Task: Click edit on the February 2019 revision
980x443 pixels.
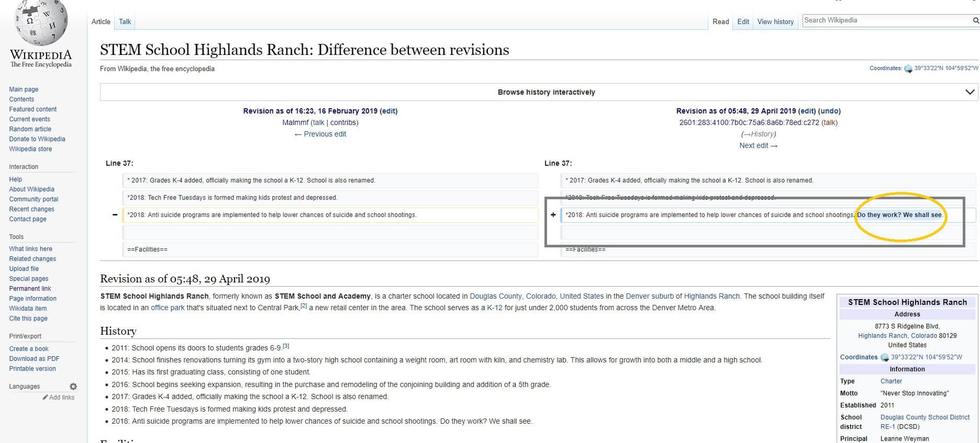Action: [388, 111]
